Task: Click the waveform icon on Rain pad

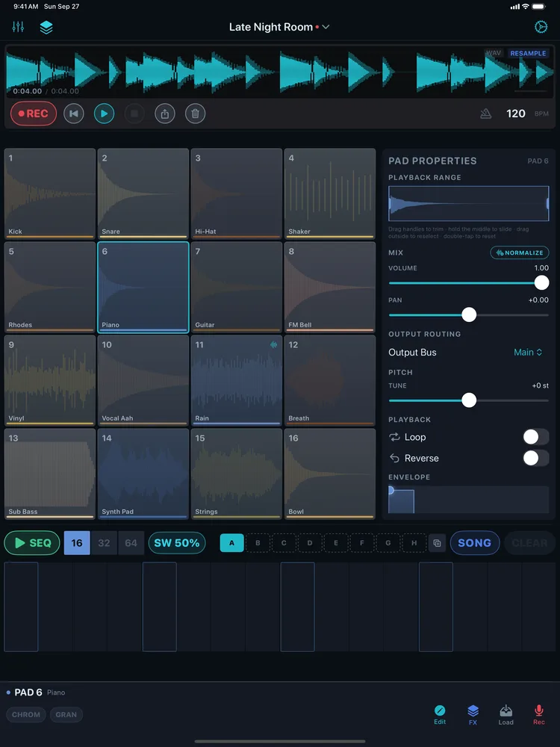Action: coord(274,344)
